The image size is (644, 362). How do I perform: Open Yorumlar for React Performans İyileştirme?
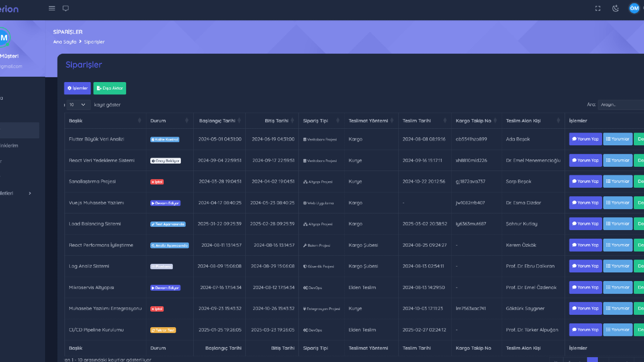[x=618, y=245]
